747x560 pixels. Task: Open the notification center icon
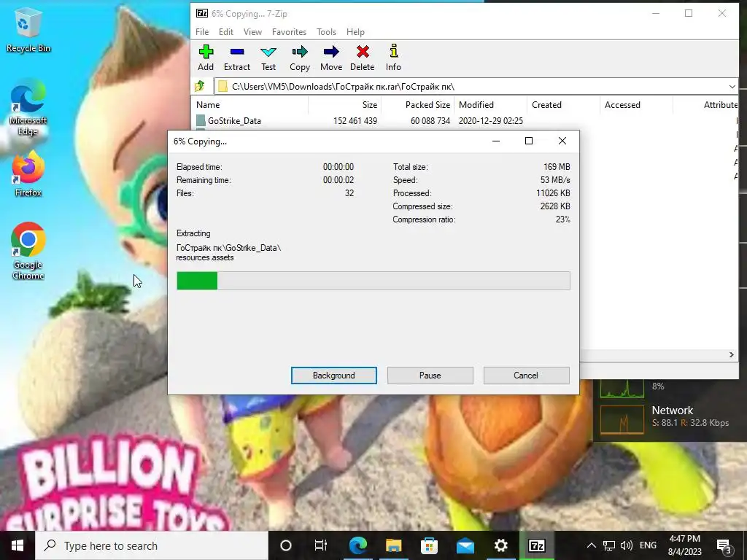click(x=724, y=546)
